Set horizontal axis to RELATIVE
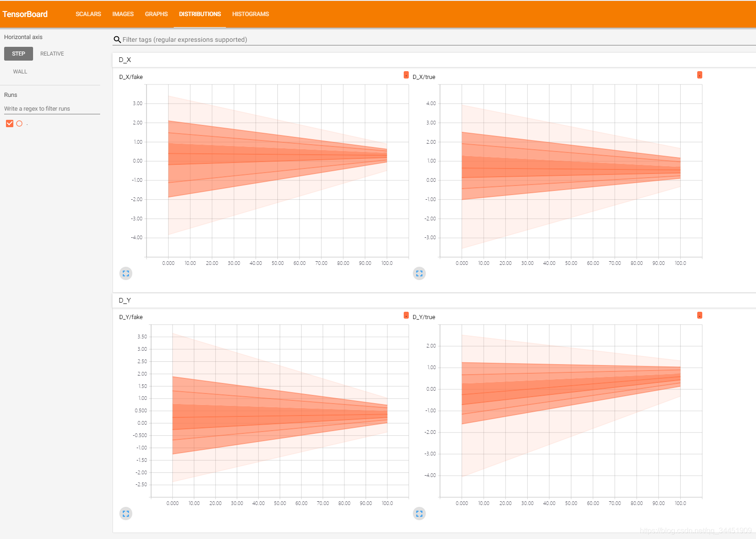 pos(52,54)
